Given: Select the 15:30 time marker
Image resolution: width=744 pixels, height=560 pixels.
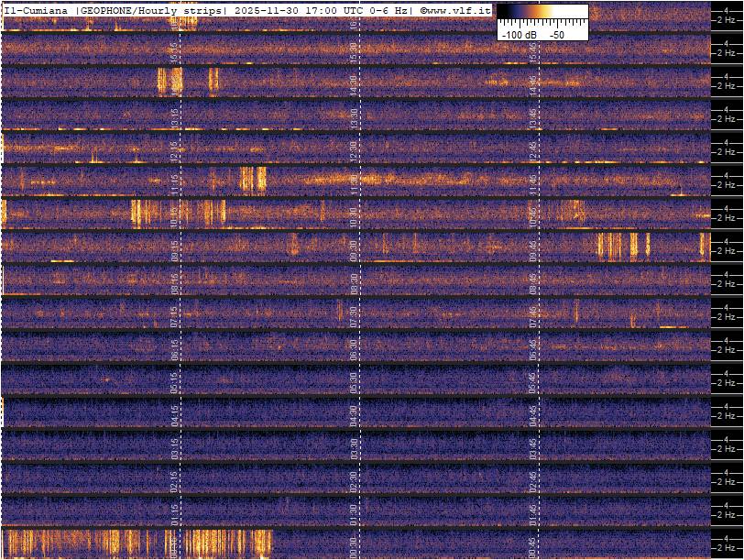Looking at the screenshot, I should [x=354, y=51].
